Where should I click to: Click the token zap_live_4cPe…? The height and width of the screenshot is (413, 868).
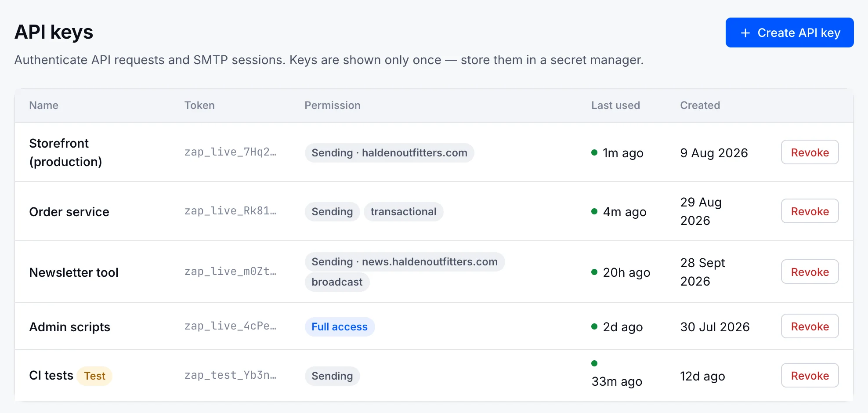(x=230, y=326)
